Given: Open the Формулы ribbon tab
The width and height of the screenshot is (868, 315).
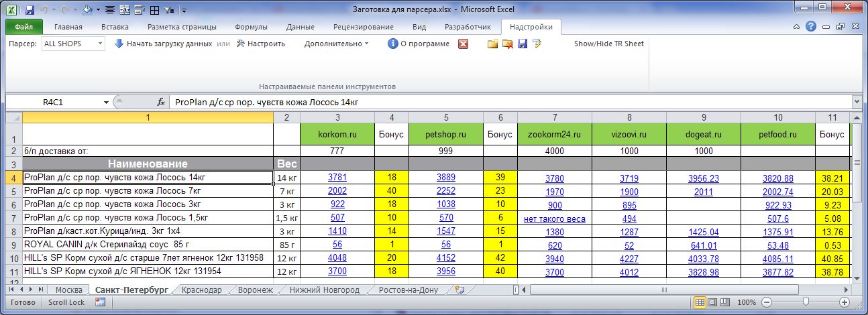Looking at the screenshot, I should tap(251, 27).
